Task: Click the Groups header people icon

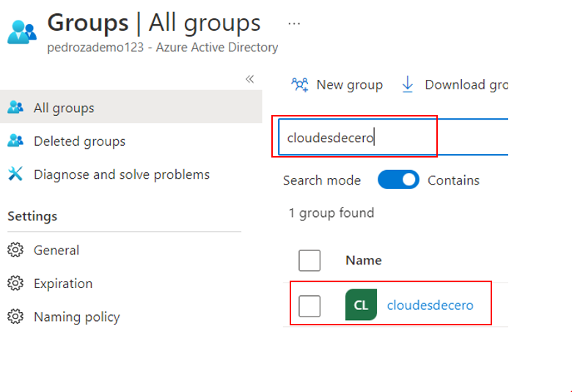Action: pyautogui.click(x=21, y=32)
